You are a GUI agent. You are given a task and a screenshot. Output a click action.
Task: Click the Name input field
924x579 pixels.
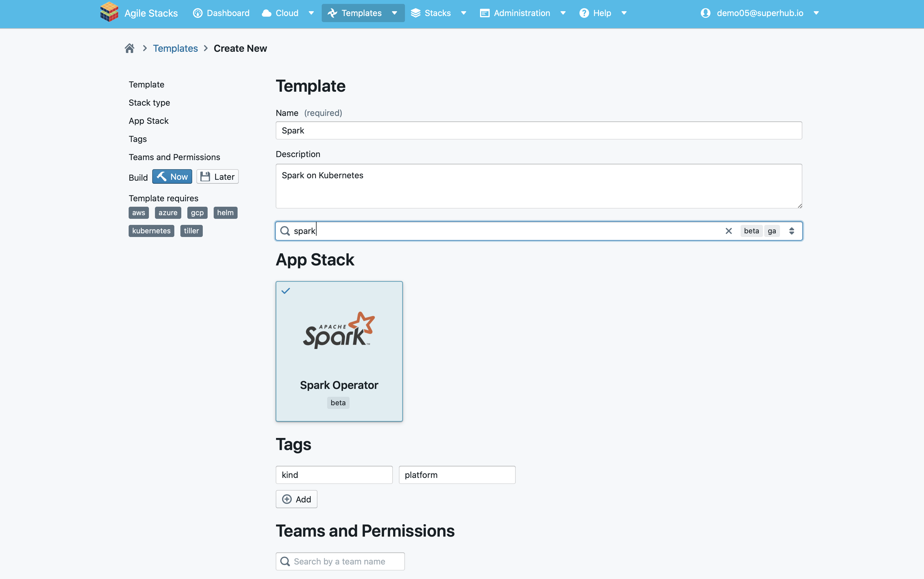(x=539, y=130)
